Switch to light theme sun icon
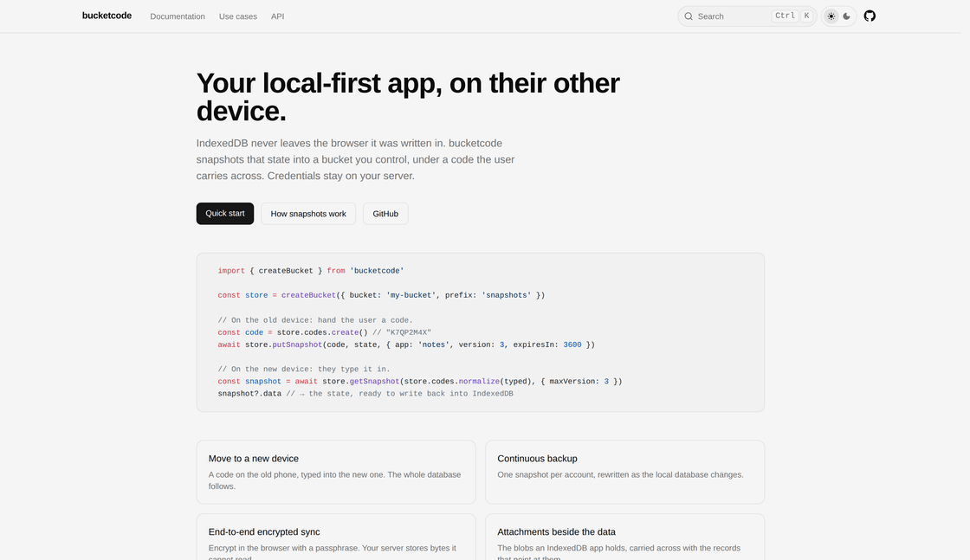This screenshot has height=560, width=970. 831,16
